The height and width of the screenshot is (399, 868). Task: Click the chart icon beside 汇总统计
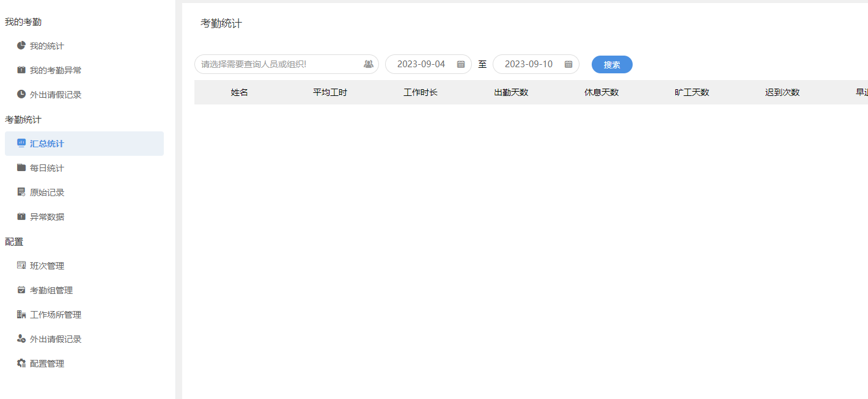(21, 144)
